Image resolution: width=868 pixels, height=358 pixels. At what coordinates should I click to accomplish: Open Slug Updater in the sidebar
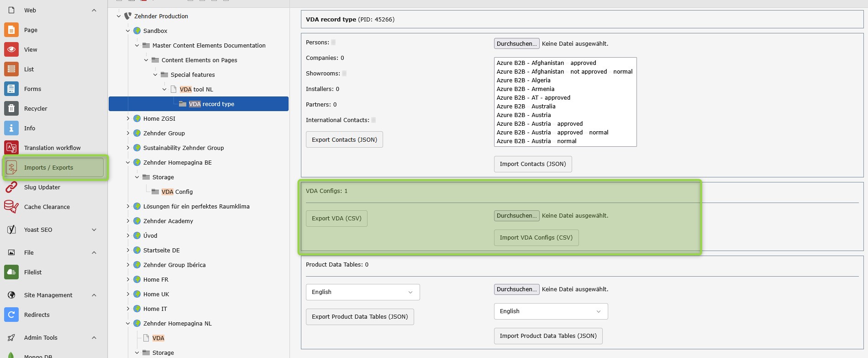coord(42,187)
